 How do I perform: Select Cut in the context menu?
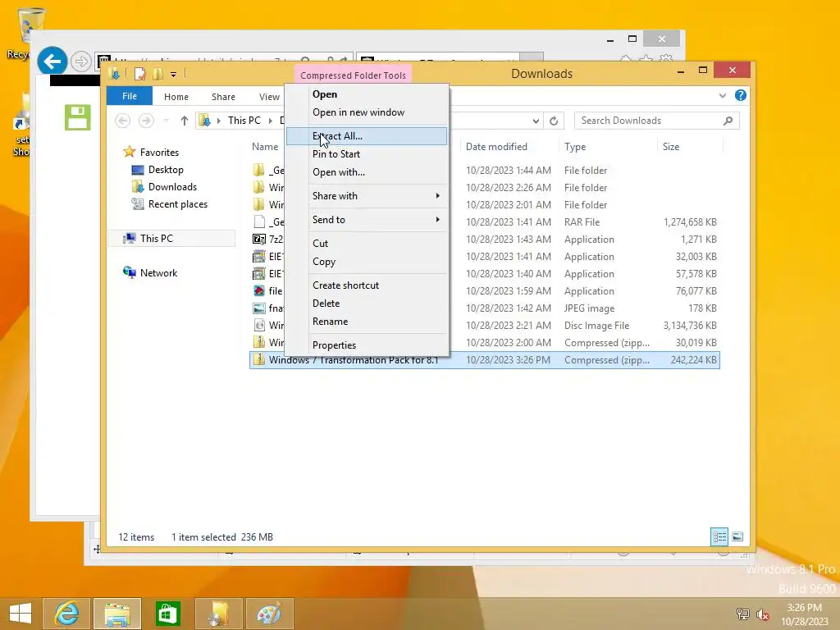pyautogui.click(x=367, y=243)
